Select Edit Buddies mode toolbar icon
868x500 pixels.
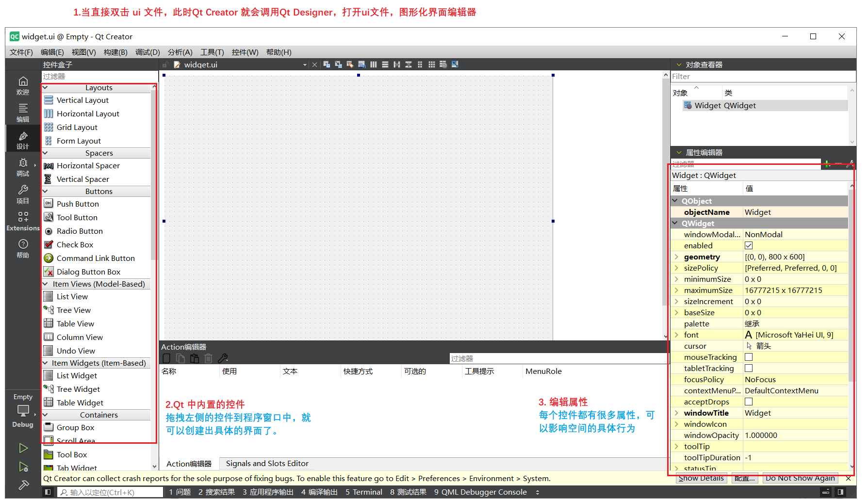(350, 65)
